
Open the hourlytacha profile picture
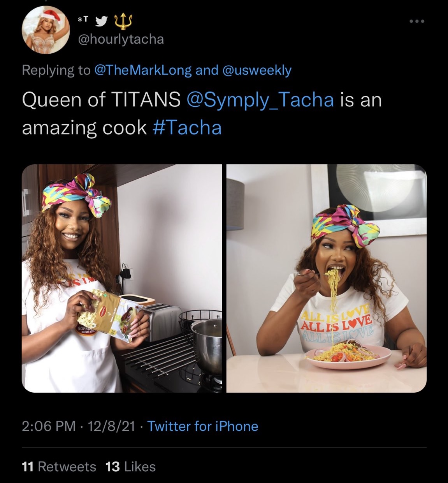click(x=46, y=30)
